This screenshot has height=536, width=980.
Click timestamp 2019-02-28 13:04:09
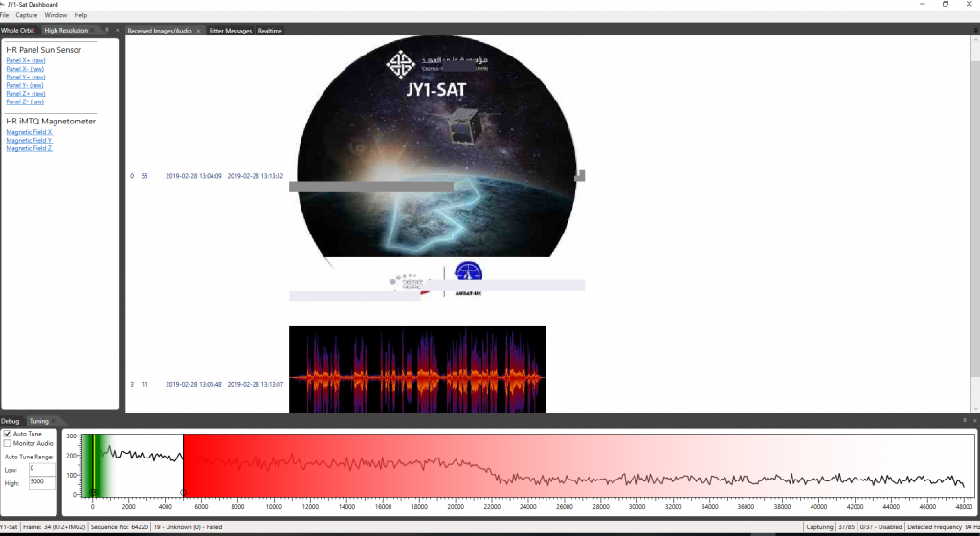tap(193, 176)
